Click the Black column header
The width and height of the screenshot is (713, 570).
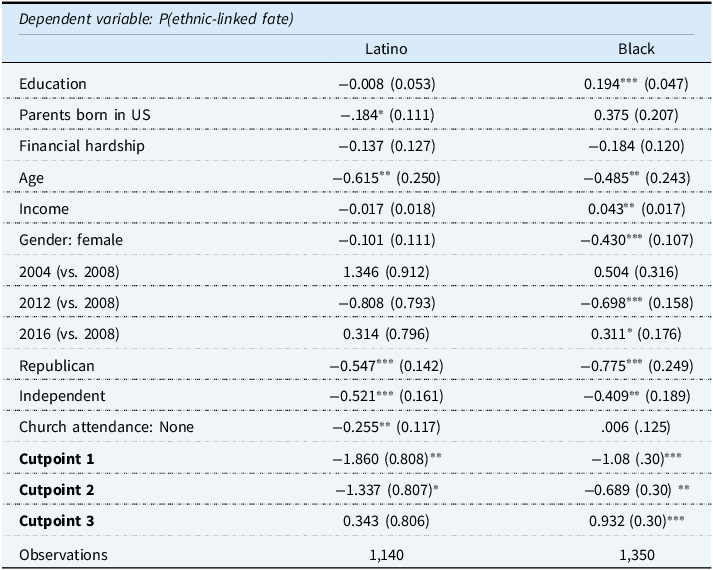pyautogui.click(x=636, y=49)
